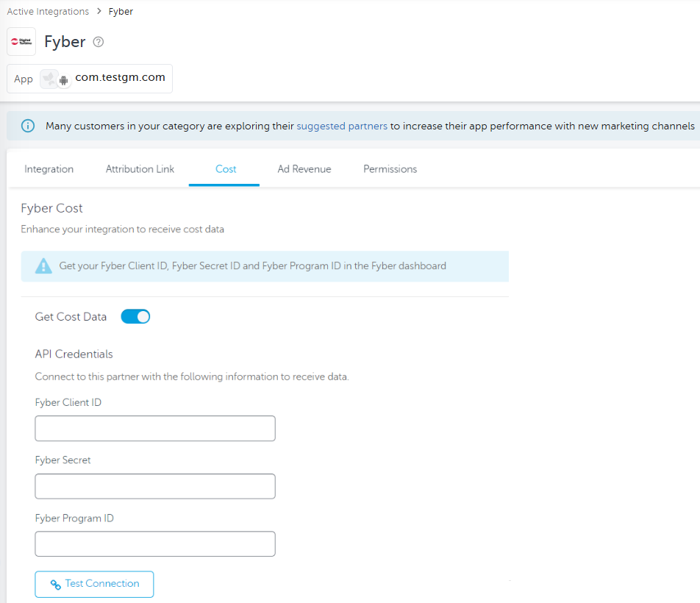Viewport: 700px width, 603px height.
Task: Click the Fyber Cost section heading
Action: [x=51, y=208]
